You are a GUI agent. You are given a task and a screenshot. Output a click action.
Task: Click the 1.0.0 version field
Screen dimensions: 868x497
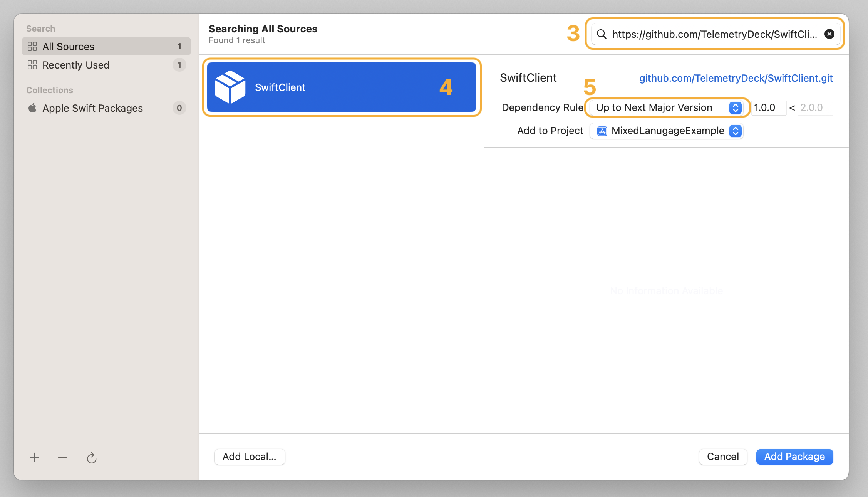click(x=768, y=107)
